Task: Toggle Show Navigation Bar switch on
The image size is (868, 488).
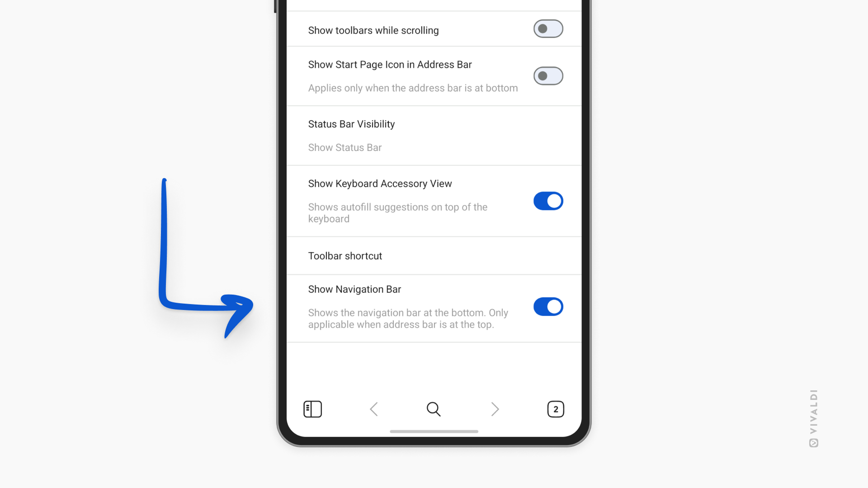Action: click(x=548, y=306)
